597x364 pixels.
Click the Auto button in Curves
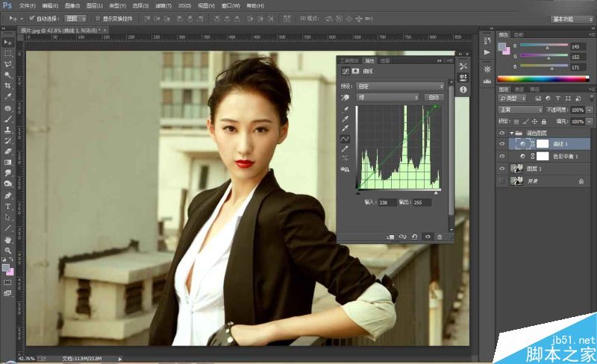[434, 98]
